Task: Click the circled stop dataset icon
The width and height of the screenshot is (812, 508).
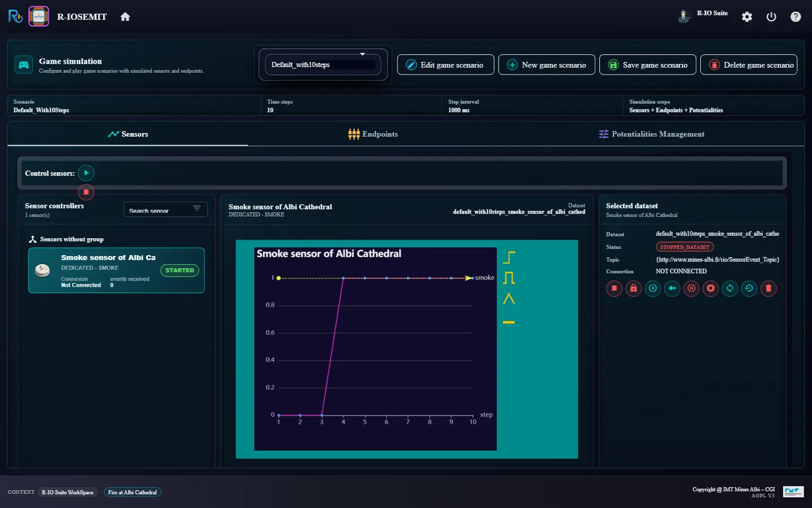Action: pyautogui.click(x=710, y=288)
